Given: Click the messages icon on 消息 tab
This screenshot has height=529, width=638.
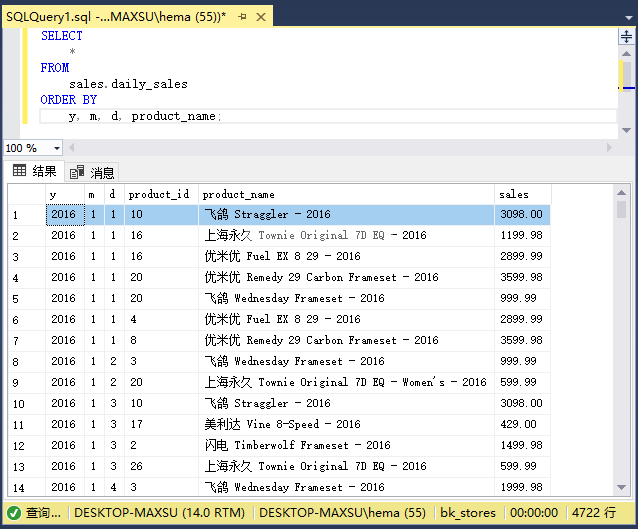Looking at the screenshot, I should click(x=76, y=172).
